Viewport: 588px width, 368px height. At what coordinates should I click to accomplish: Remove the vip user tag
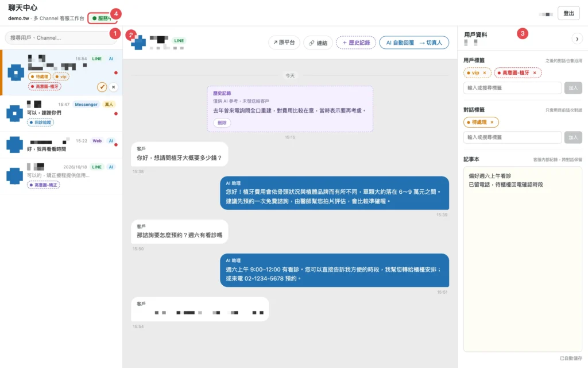pos(485,73)
